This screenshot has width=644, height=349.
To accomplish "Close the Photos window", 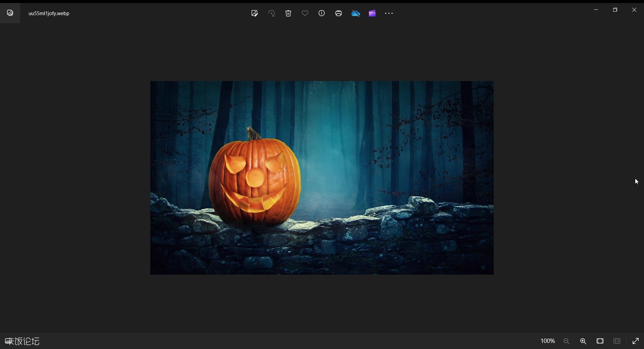I will click(x=634, y=10).
